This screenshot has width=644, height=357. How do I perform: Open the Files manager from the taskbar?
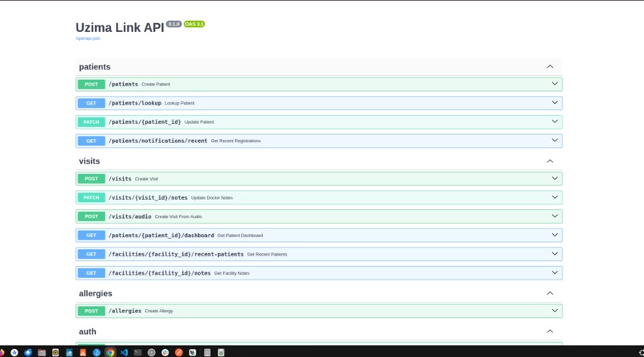(x=42, y=352)
